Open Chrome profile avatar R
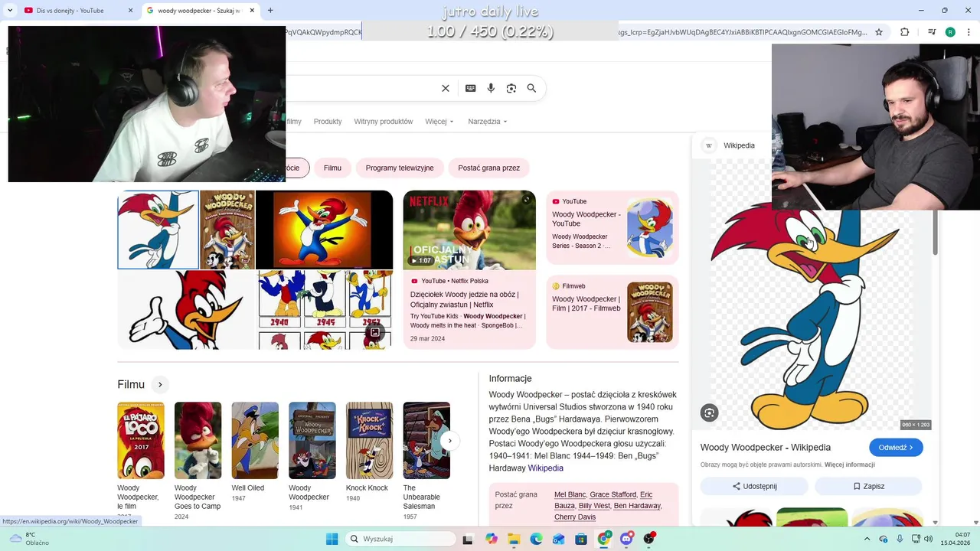 tap(950, 32)
